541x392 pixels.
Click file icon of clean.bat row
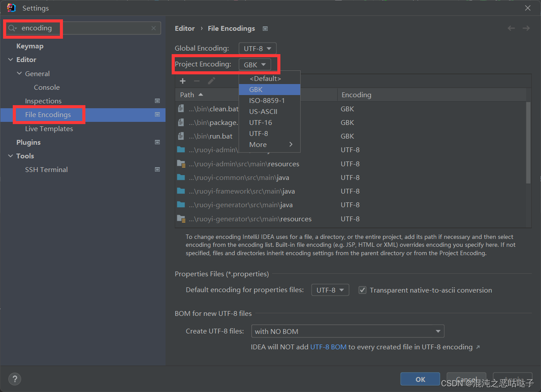pos(181,109)
